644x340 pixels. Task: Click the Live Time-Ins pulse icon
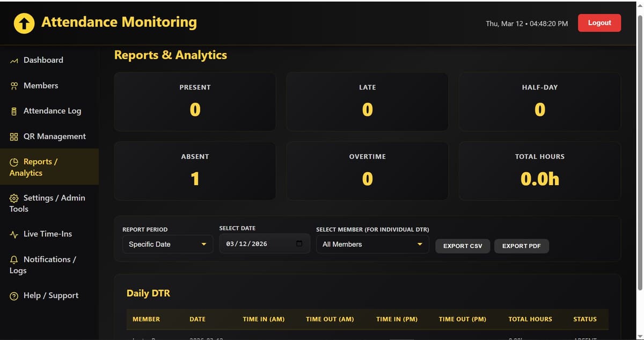(x=14, y=234)
